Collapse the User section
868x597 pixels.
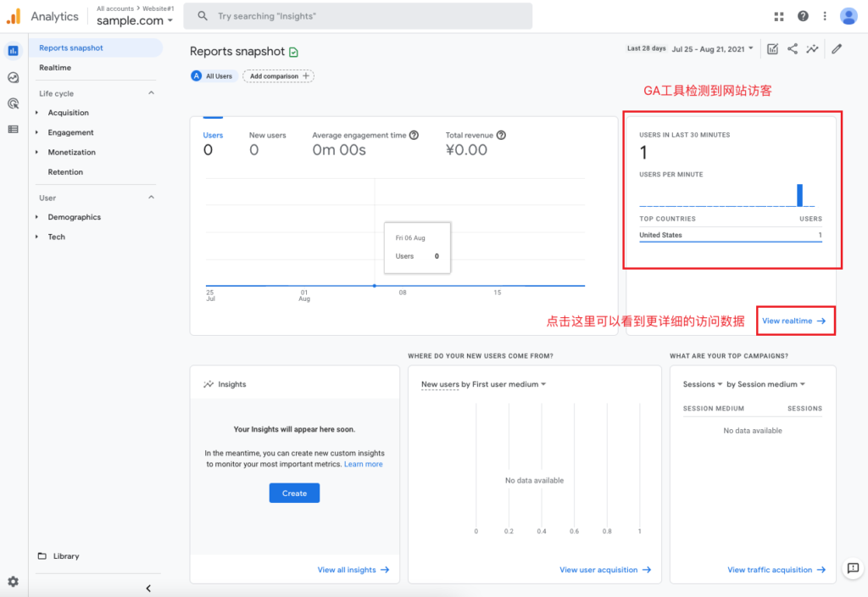[151, 198]
